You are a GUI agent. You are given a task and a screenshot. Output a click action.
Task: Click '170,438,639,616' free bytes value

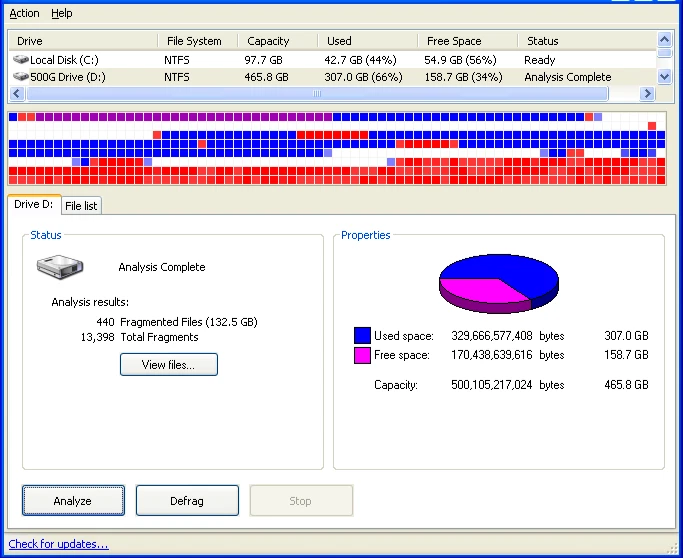(x=492, y=355)
